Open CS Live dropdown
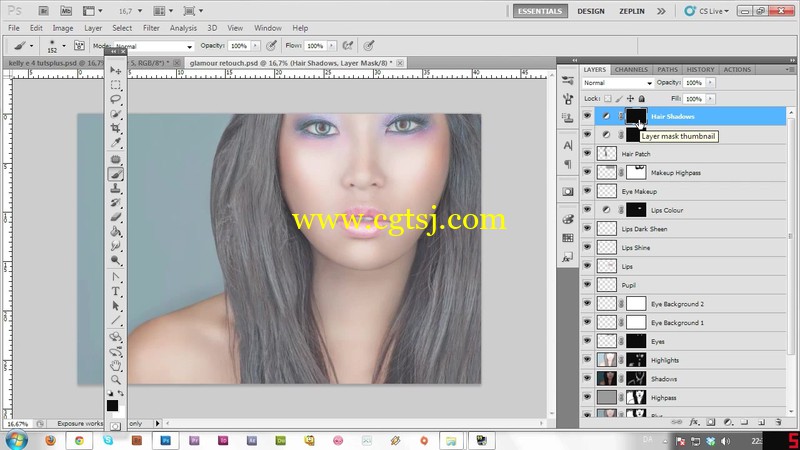The image size is (800, 450). tap(707, 11)
